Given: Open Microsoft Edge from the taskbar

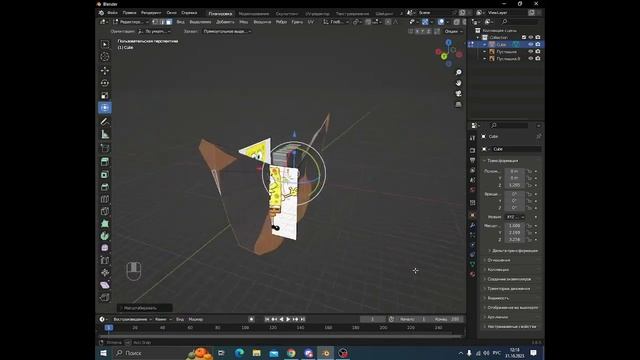Looking at the screenshot, I should [x=239, y=353].
